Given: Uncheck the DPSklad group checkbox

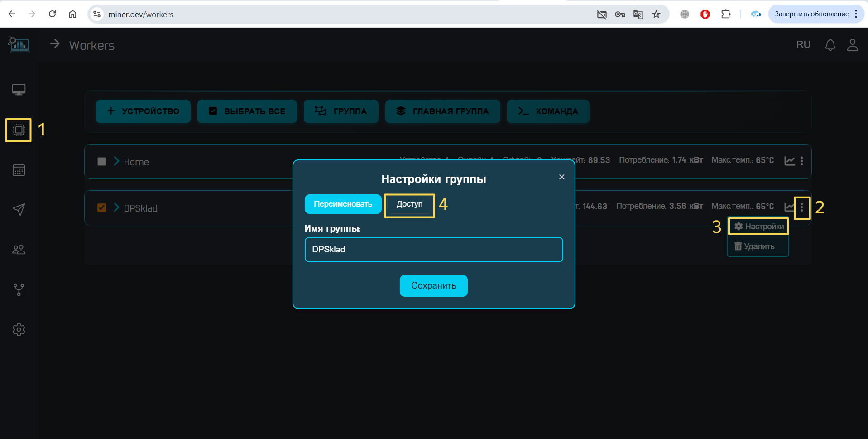Looking at the screenshot, I should click(x=101, y=207).
